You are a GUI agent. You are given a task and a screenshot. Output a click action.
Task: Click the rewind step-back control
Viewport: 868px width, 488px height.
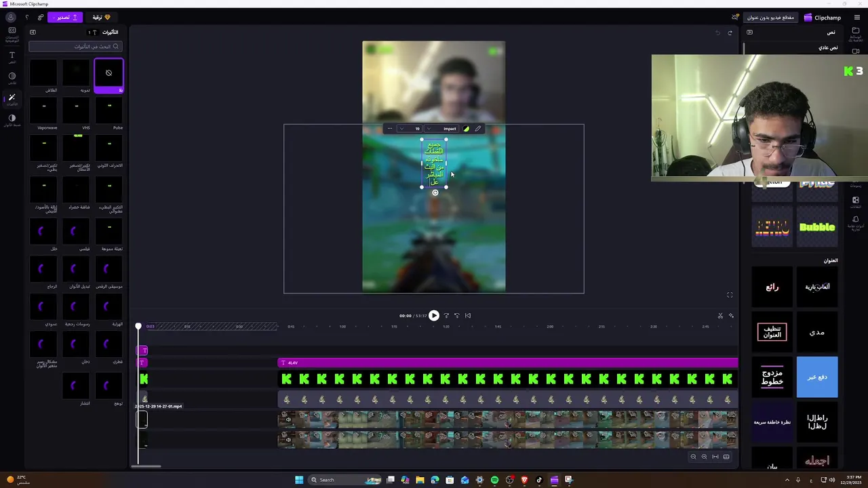tap(456, 315)
